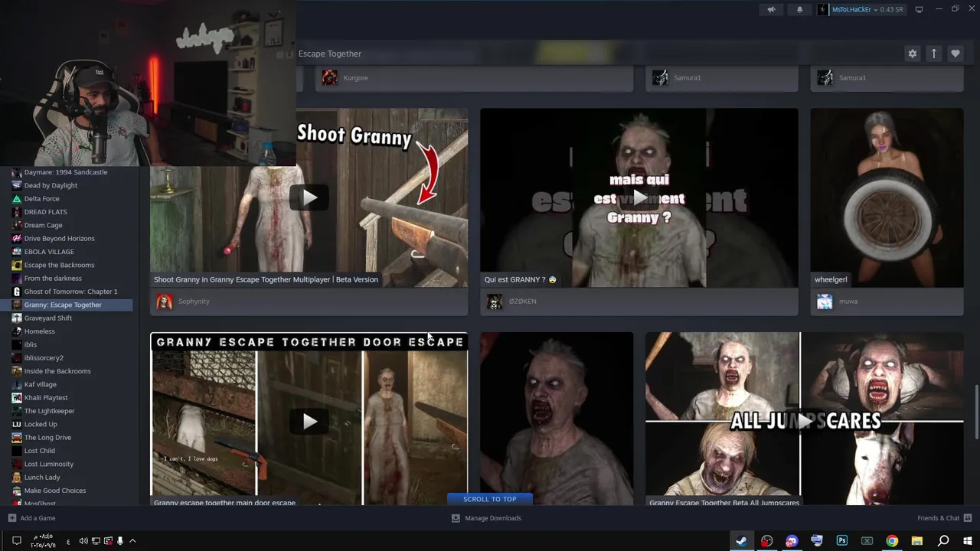Image resolution: width=980 pixels, height=551 pixels.
Task: Open the wheelgerl screenshot thumbnail
Action: coord(887,197)
